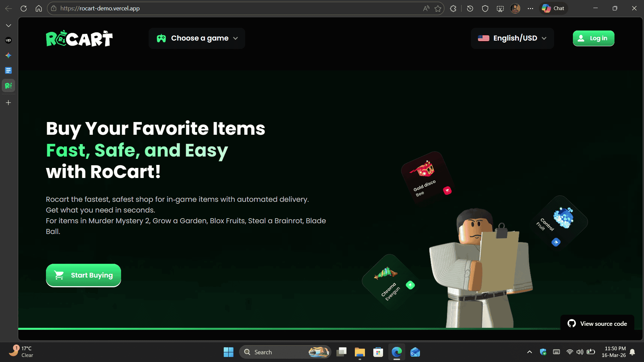Open the Browser essentials shield icon

[485, 8]
